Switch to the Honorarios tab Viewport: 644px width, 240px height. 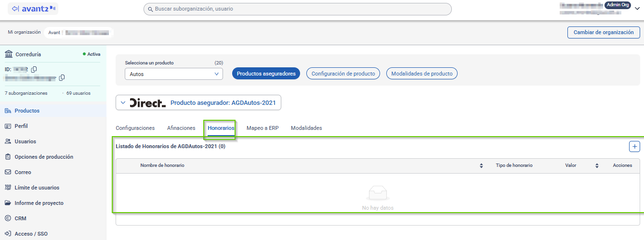[221, 128]
